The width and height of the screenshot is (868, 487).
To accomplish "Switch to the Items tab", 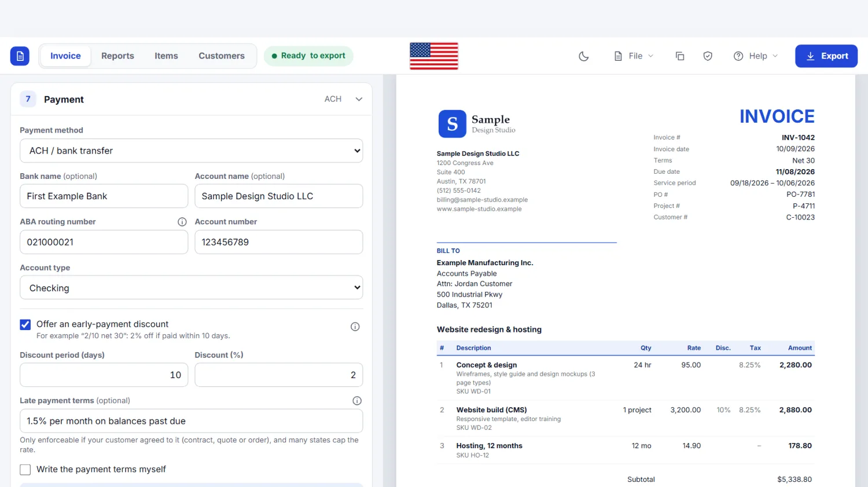I will [x=166, y=56].
